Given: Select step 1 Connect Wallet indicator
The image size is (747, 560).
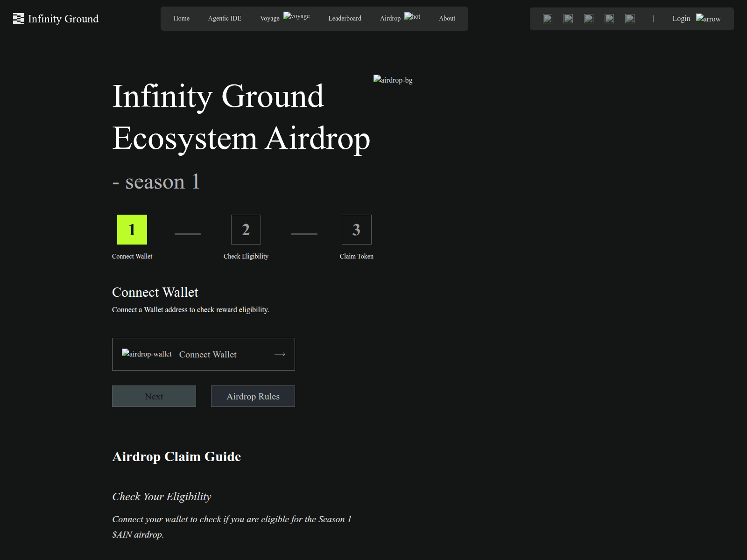Looking at the screenshot, I should [x=132, y=229].
